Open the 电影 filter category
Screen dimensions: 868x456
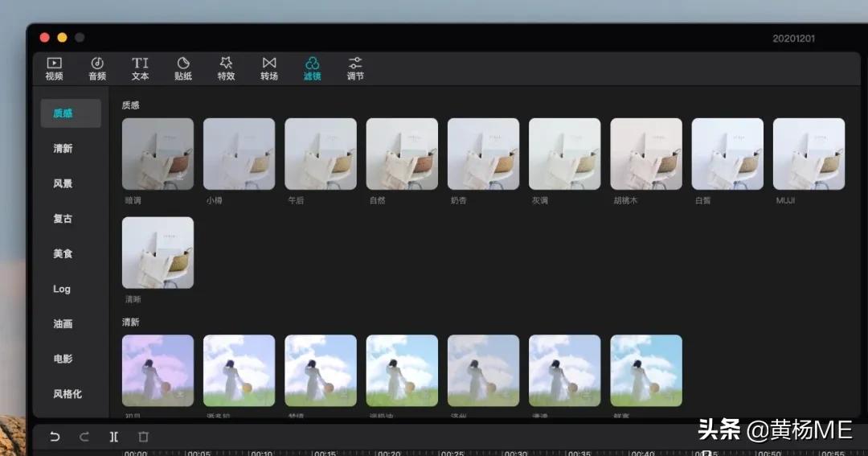pos(63,359)
